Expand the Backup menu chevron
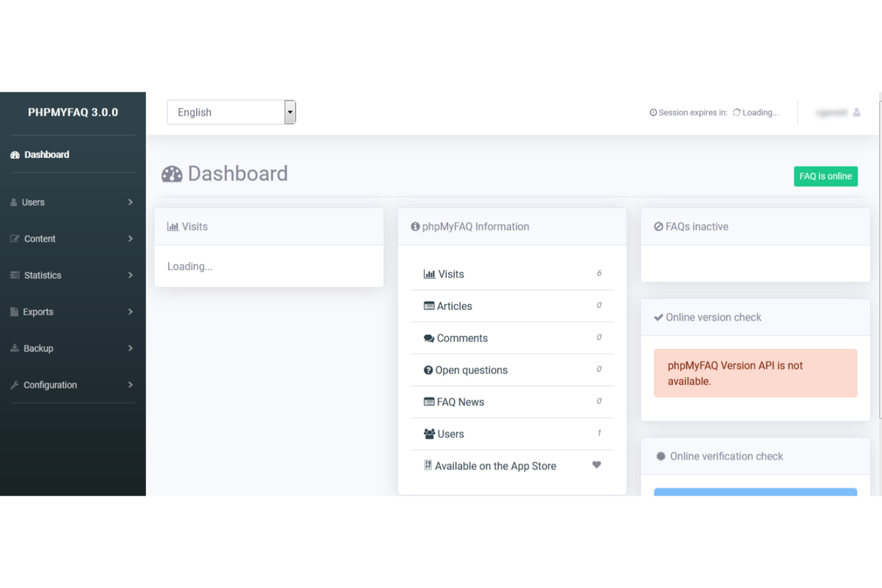 point(131,349)
